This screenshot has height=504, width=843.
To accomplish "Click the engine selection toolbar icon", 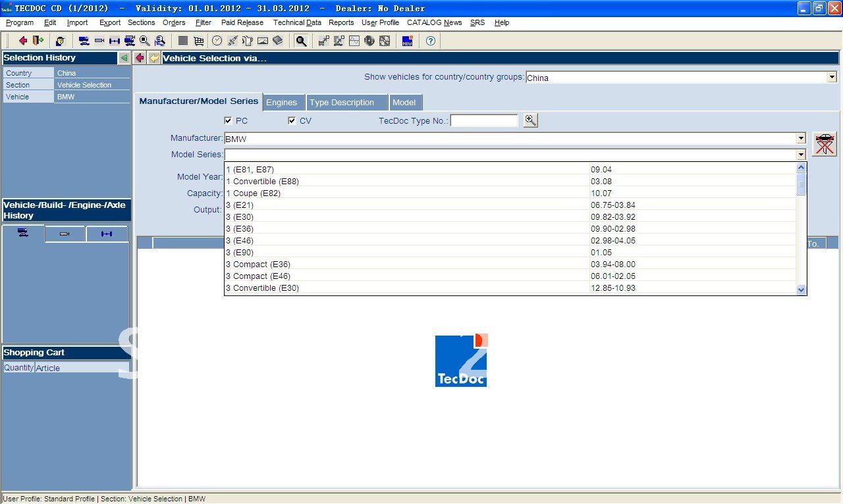I will pos(99,41).
